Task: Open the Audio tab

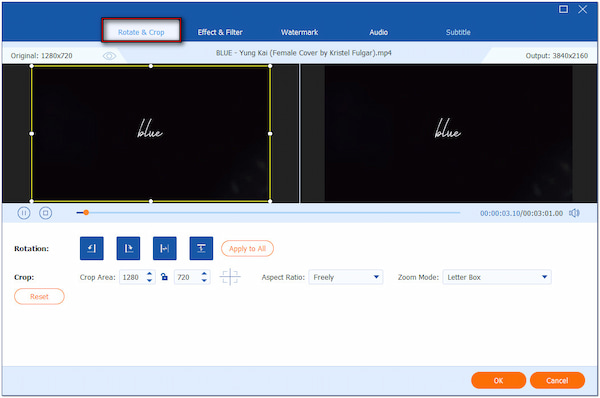Action: tap(378, 32)
